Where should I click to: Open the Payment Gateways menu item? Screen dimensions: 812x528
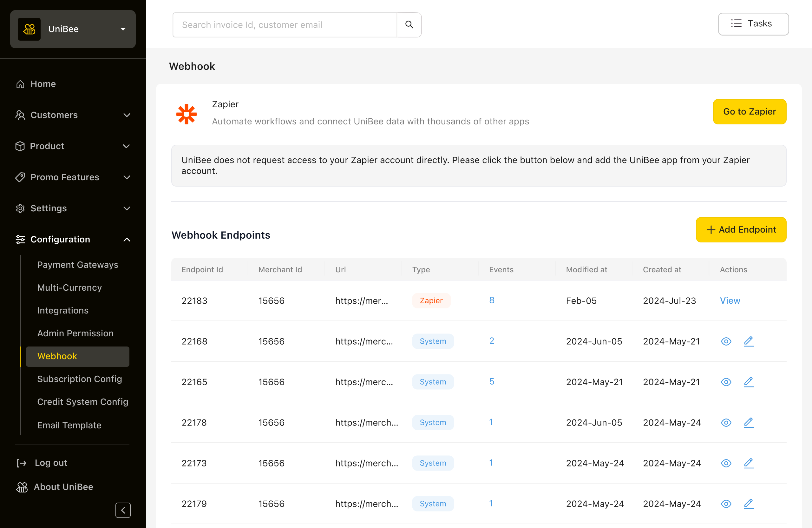click(x=77, y=265)
